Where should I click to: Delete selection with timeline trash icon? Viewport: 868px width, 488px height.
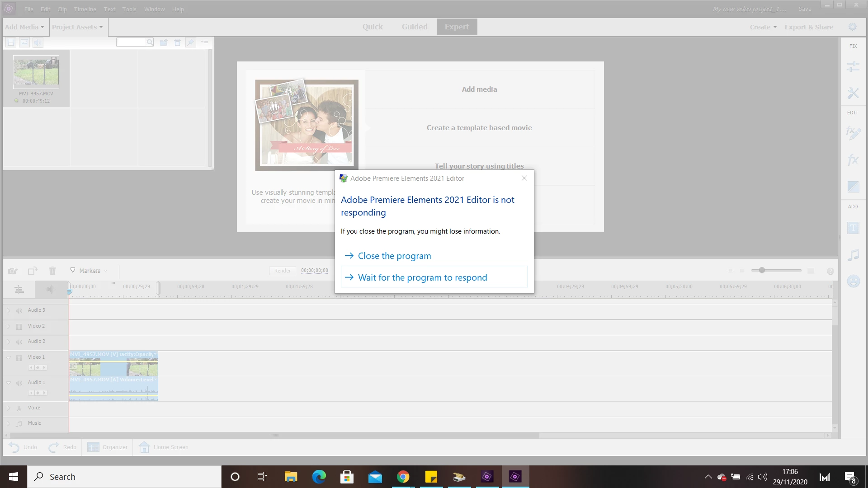[52, 271]
